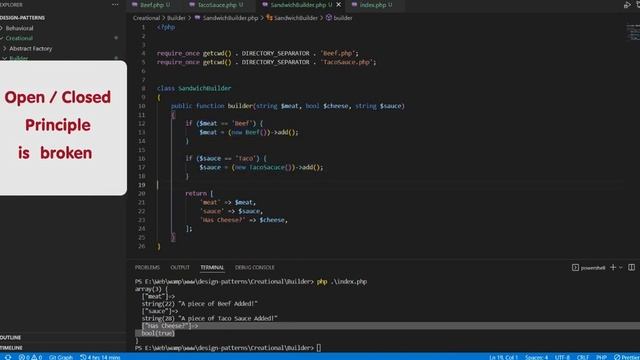640x360 pixels.
Task: Click the '4 hrs 14 mins' time tracker
Action: point(100,357)
